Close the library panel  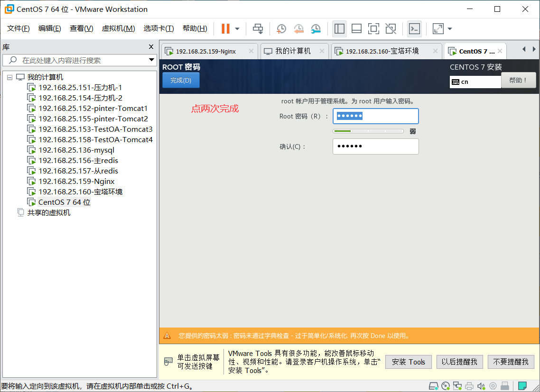pyautogui.click(x=151, y=47)
